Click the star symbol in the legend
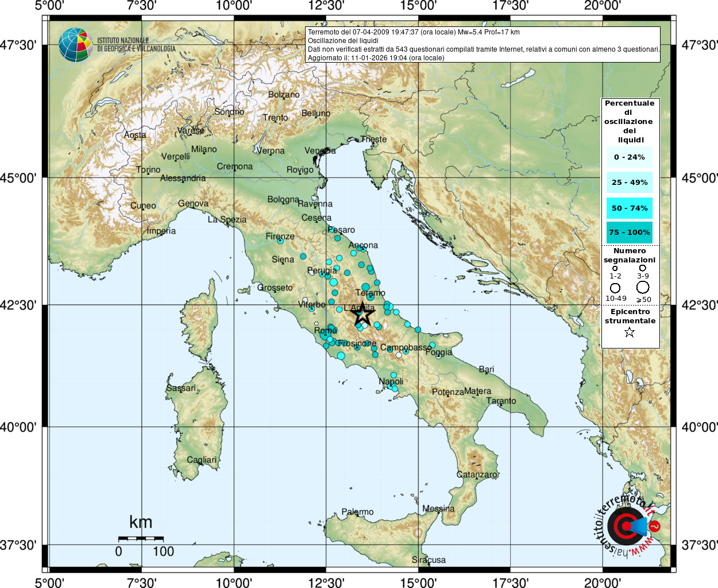 point(630,332)
